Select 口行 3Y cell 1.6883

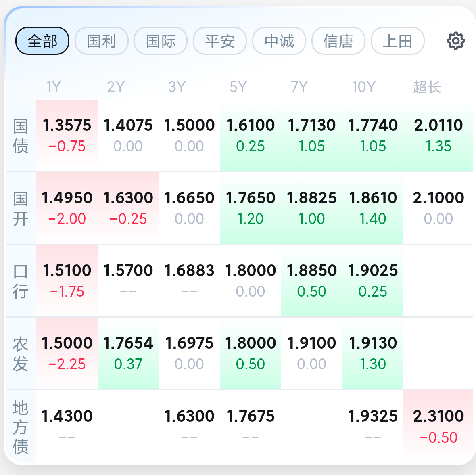[x=189, y=280]
